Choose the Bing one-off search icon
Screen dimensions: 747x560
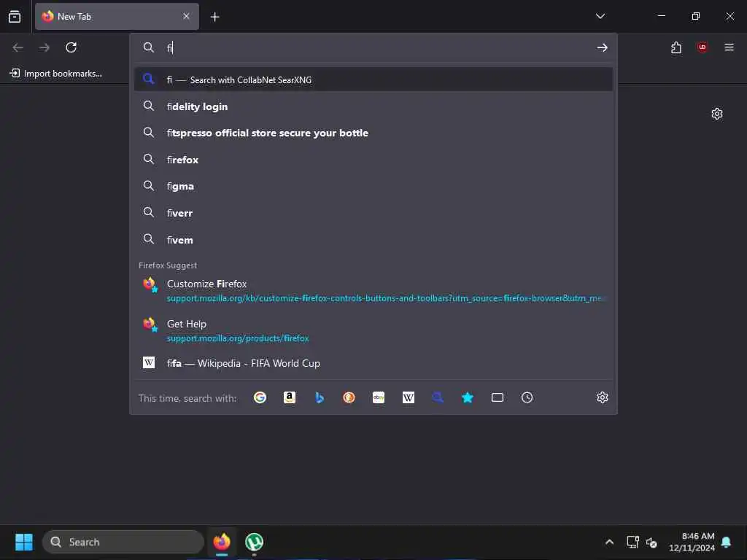pyautogui.click(x=320, y=397)
